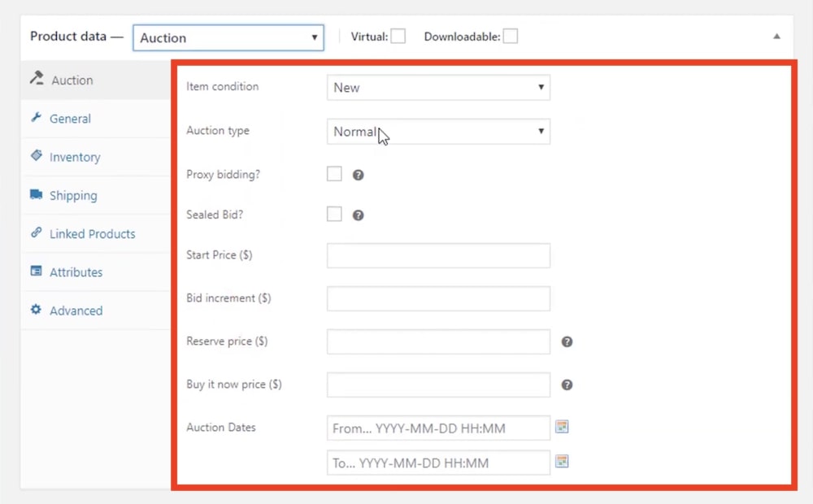Open the Auction tab in the sidebar

[95, 80]
